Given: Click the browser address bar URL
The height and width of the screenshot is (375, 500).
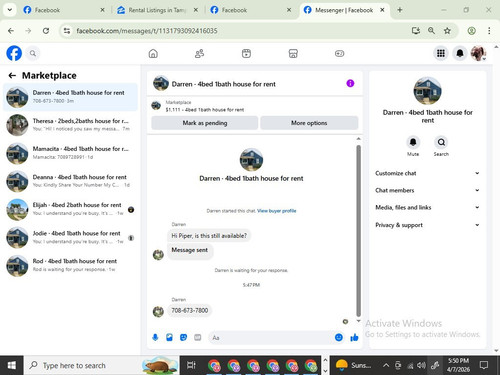Looking at the screenshot, I should pyautogui.click(x=147, y=31).
